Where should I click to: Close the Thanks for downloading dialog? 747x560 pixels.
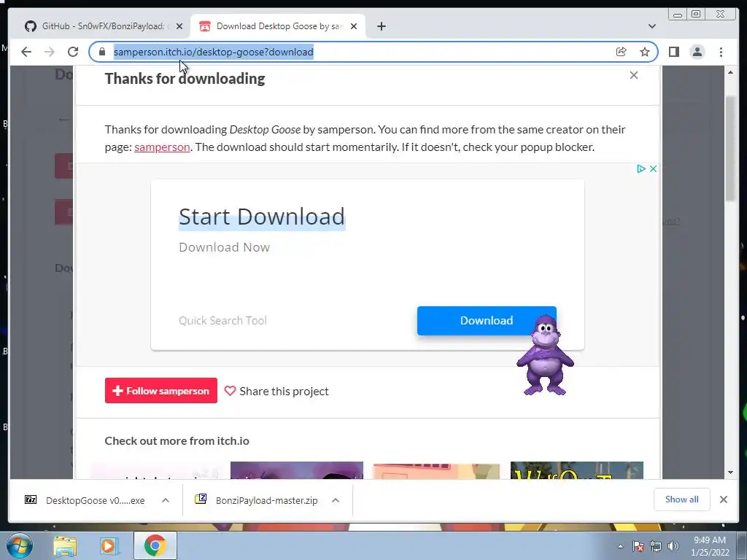pos(634,75)
